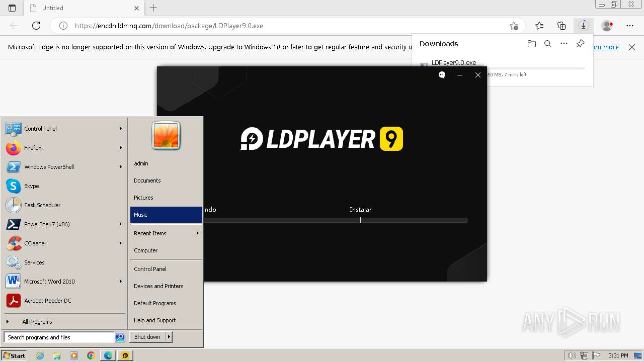Image resolution: width=644 pixels, height=362 pixels.
Task: Open the downloads folder from the Downloads panel
Action: click(532, 44)
